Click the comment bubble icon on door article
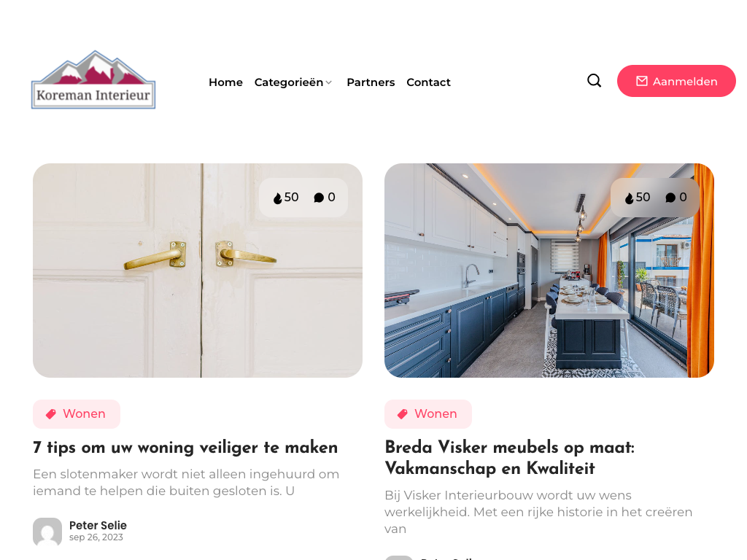747x560 pixels. 319,198
